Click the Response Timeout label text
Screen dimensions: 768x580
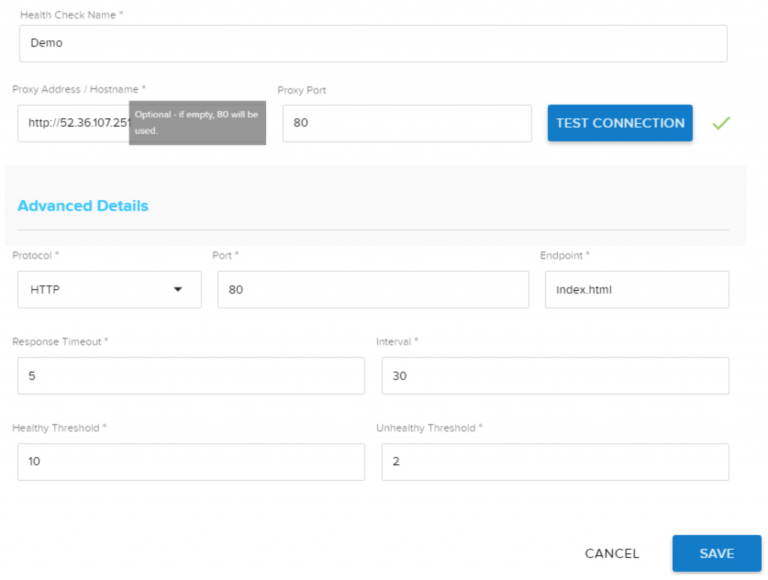pyautogui.click(x=59, y=342)
